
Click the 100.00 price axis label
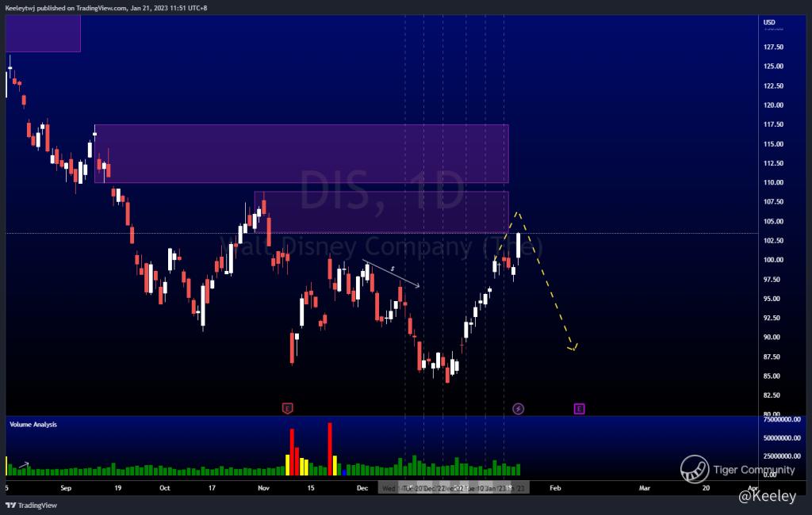click(773, 260)
